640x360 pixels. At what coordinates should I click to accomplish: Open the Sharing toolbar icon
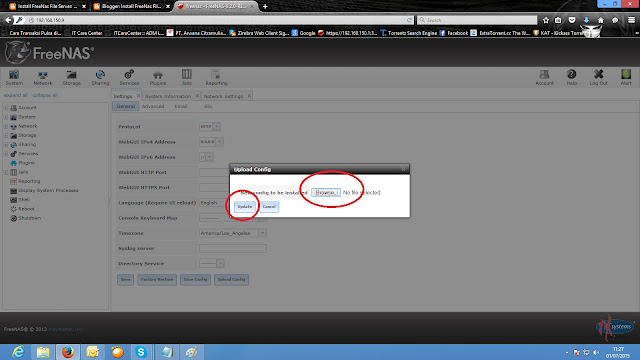(x=100, y=77)
